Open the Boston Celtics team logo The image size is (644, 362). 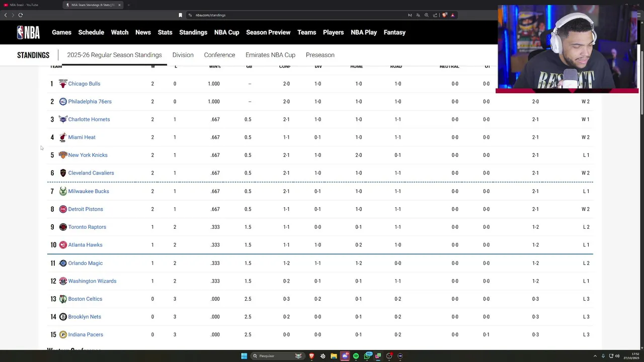[x=63, y=299]
